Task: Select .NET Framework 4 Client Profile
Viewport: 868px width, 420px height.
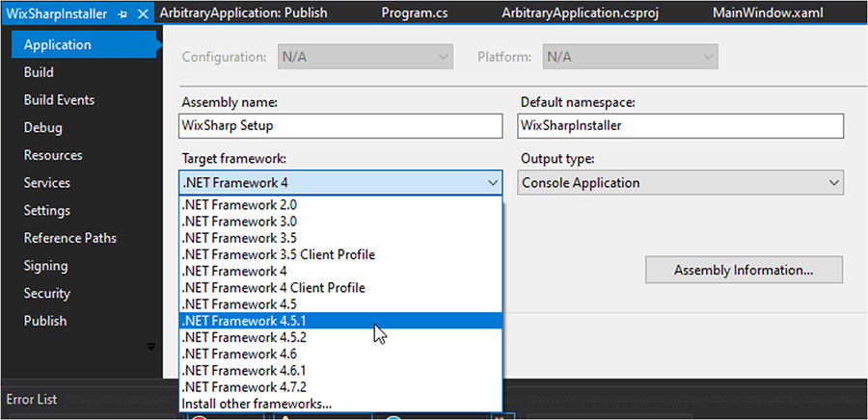Action: (x=341, y=288)
